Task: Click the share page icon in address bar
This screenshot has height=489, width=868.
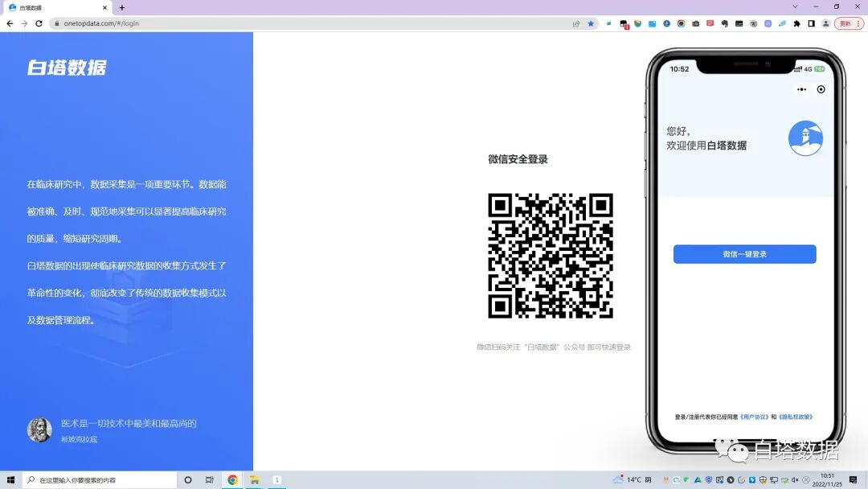Action: (576, 24)
